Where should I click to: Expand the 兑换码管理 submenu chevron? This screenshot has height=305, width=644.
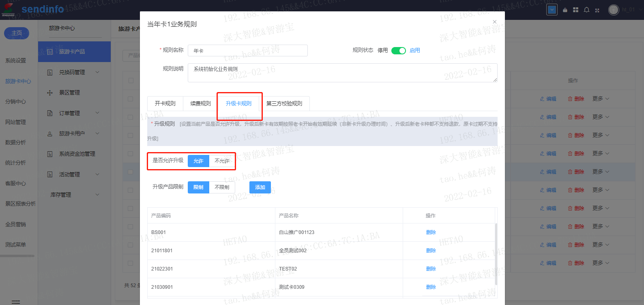click(97, 72)
